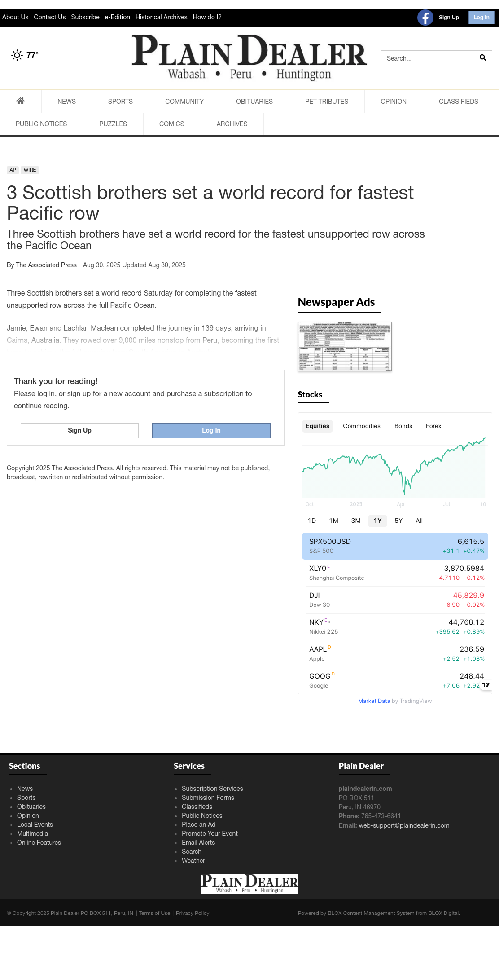
Task: Select DJI Dow 30 row
Action: pos(395,600)
